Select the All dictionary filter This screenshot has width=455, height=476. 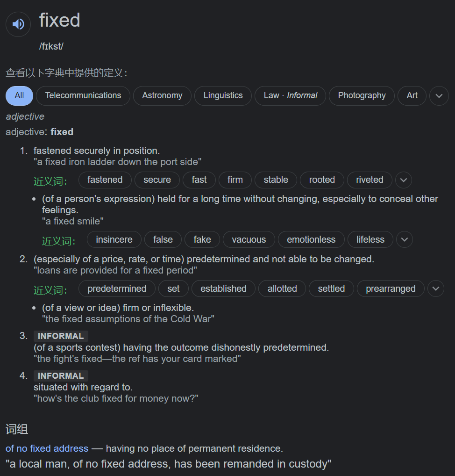pos(19,95)
